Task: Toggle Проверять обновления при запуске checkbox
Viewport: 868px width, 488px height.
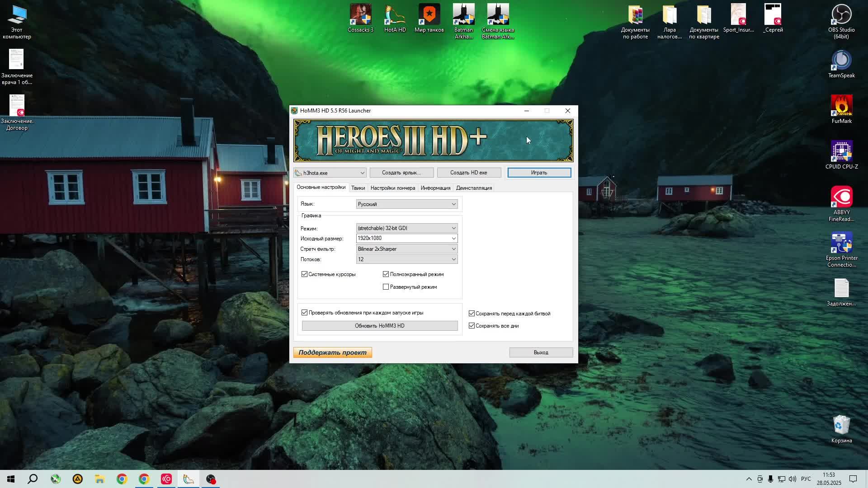Action: coord(304,313)
